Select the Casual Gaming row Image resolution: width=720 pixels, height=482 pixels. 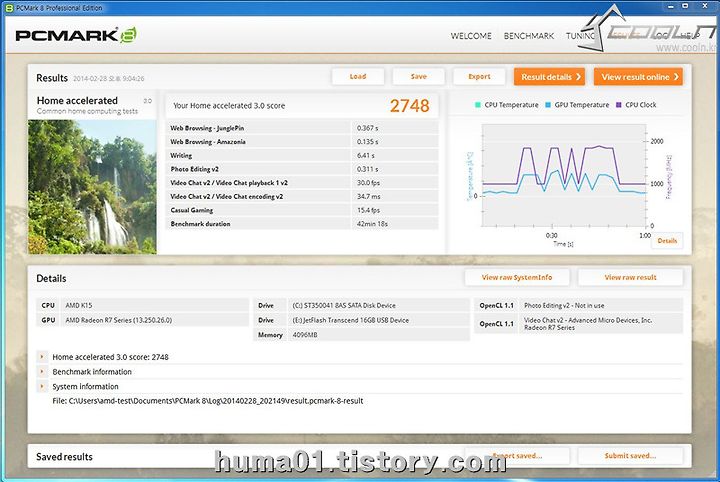click(302, 210)
